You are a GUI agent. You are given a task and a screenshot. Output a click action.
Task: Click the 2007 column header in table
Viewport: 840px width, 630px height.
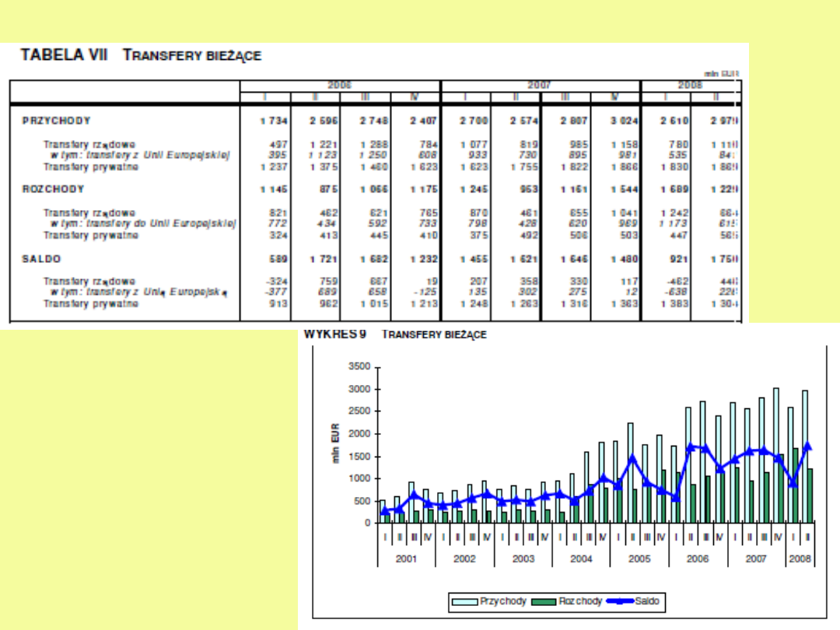point(540,85)
